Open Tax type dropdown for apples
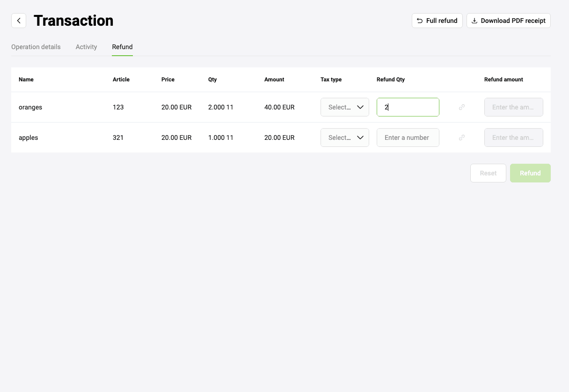 340,138
